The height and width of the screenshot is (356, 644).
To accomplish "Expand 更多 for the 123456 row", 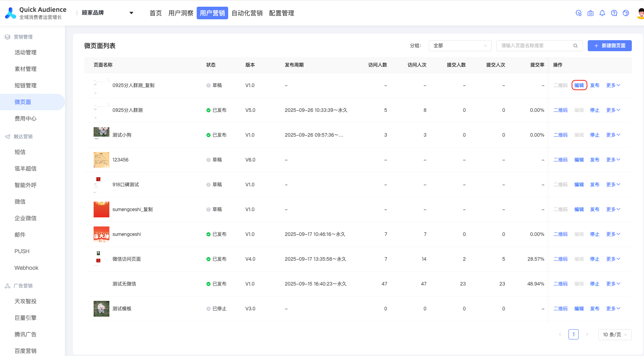I will pos(613,159).
